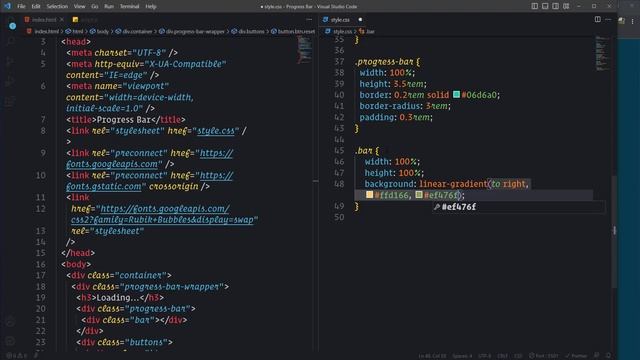The height and width of the screenshot is (360, 640).
Task: Open the #06d6a0 border color swatch
Action: (456, 94)
